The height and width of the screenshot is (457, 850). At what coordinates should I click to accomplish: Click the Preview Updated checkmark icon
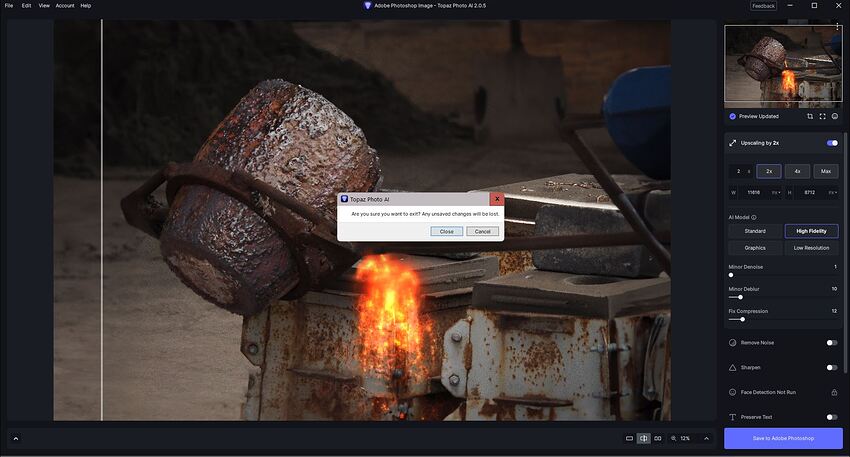732,116
